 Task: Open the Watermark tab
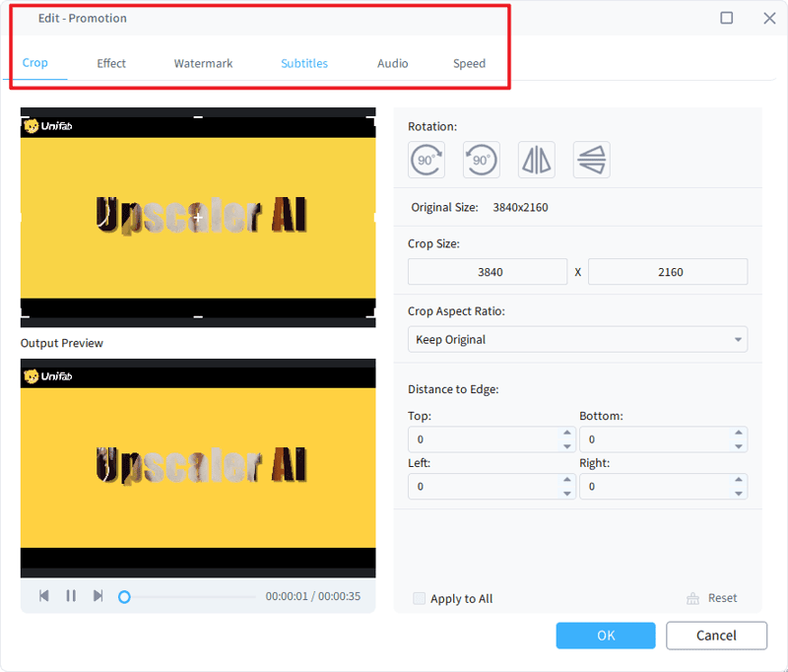[x=203, y=63]
